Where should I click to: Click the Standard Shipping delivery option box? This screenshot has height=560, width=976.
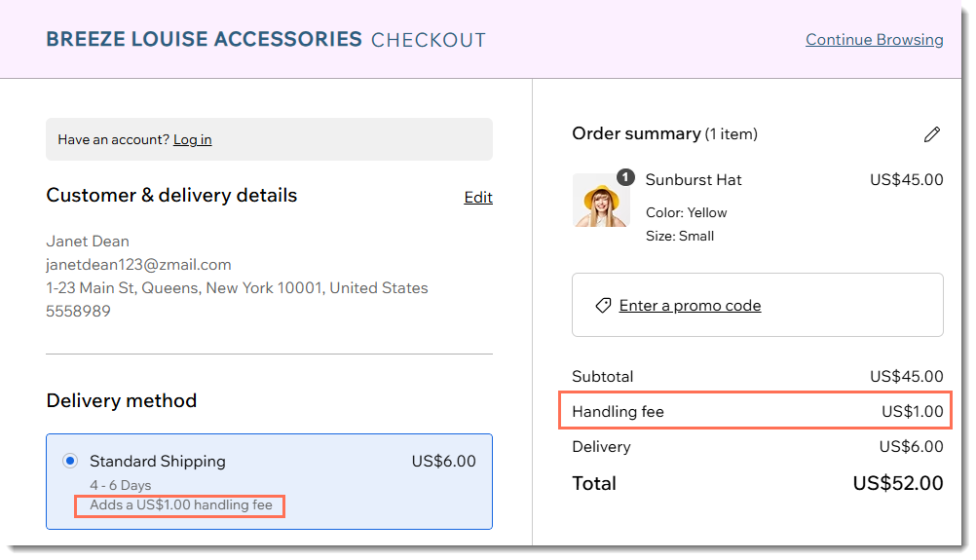pyautogui.click(x=269, y=481)
